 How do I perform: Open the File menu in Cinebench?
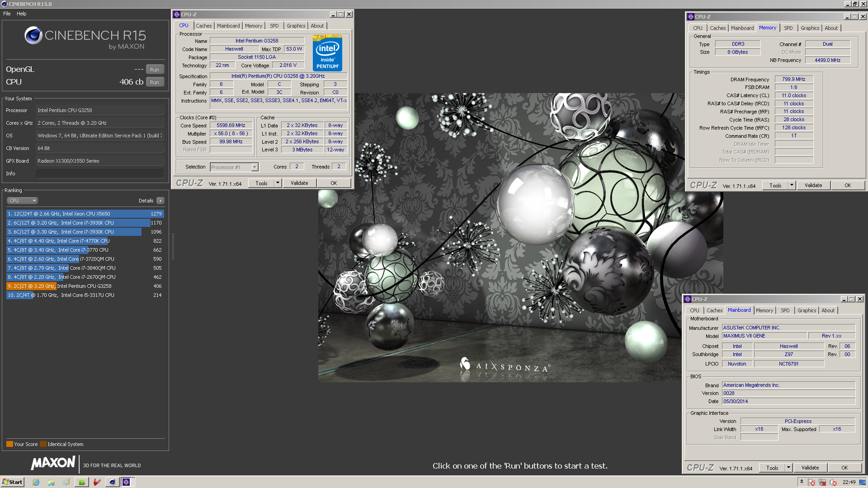click(7, 14)
